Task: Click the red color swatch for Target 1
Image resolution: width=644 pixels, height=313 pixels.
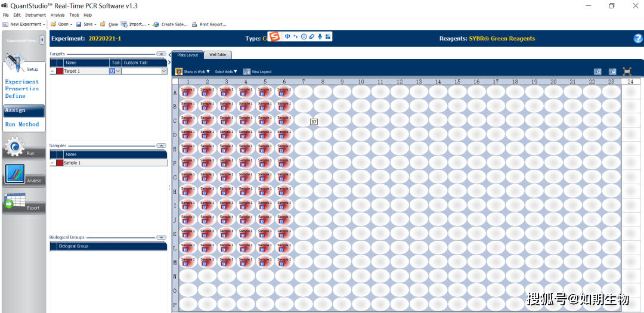Action: point(60,71)
